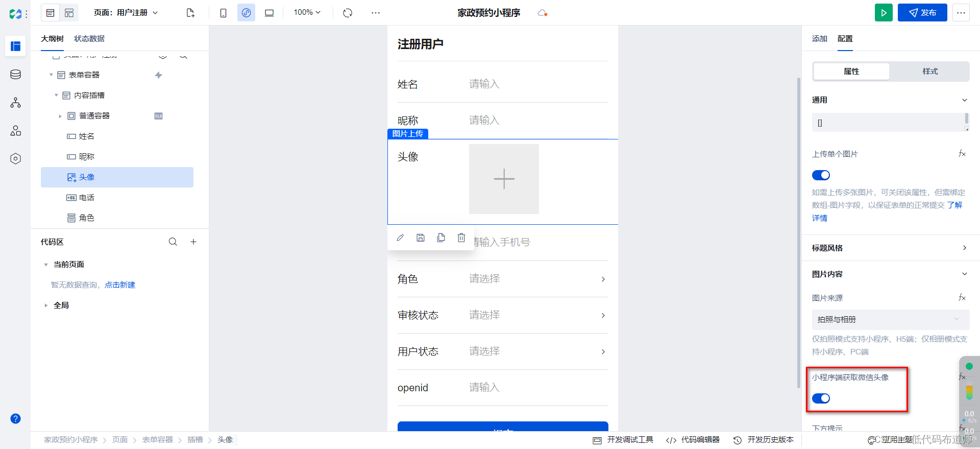
Task: Switch to the 添加 tab
Action: pos(820,39)
